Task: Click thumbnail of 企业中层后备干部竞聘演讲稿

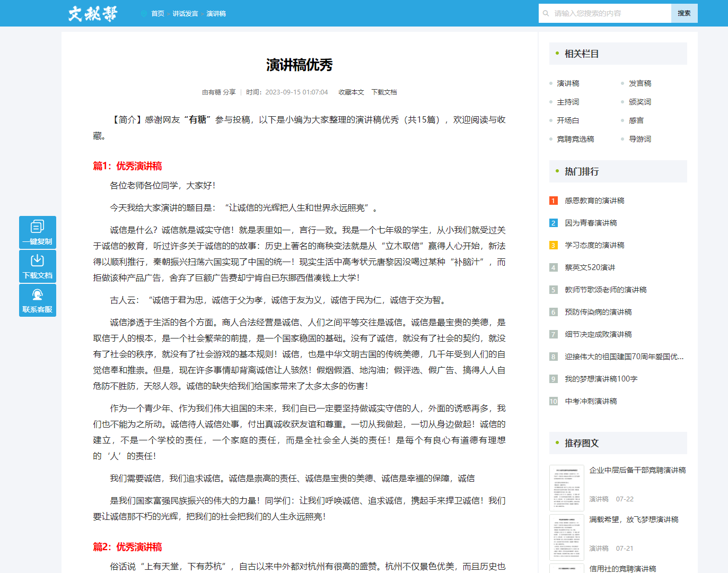Action: tap(567, 488)
